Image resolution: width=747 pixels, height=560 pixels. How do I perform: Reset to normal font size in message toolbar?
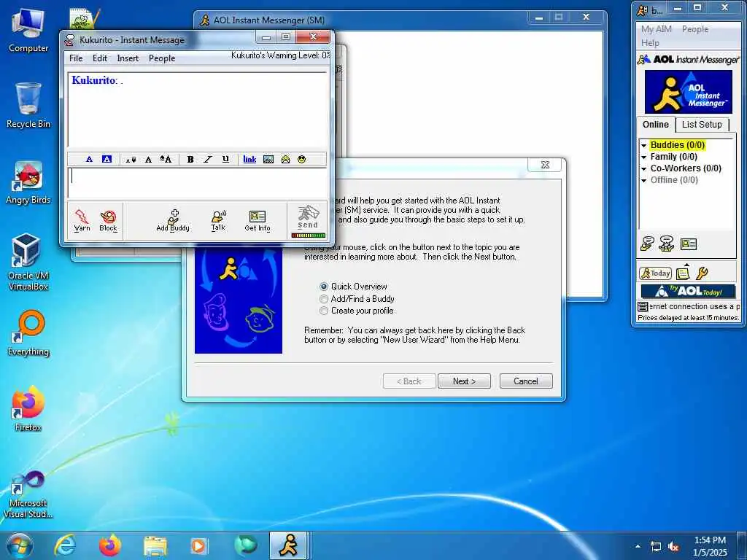coord(148,160)
